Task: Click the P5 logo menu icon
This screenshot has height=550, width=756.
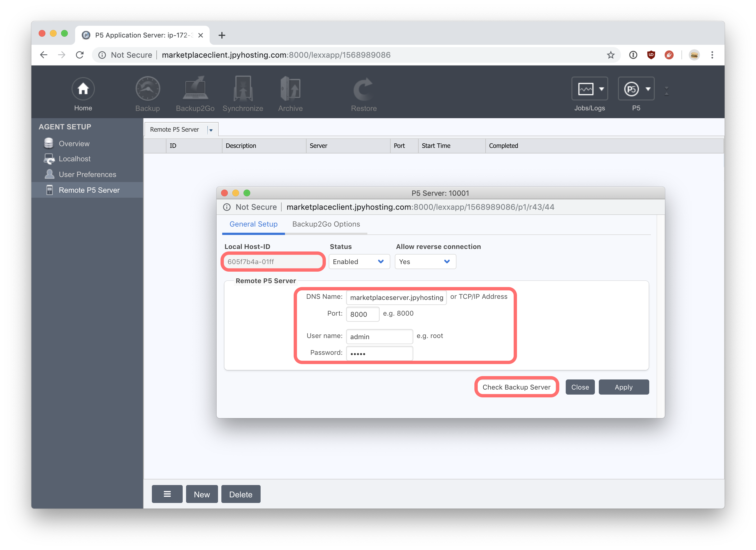Action: point(631,89)
